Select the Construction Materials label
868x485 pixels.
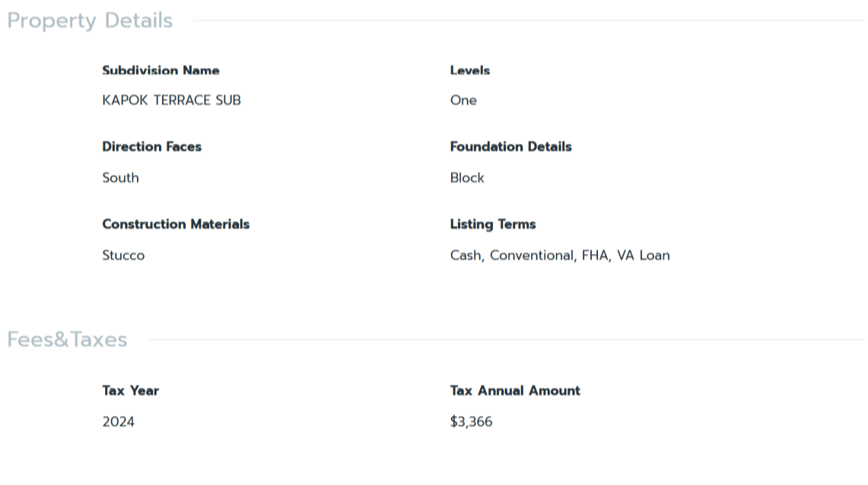click(176, 224)
